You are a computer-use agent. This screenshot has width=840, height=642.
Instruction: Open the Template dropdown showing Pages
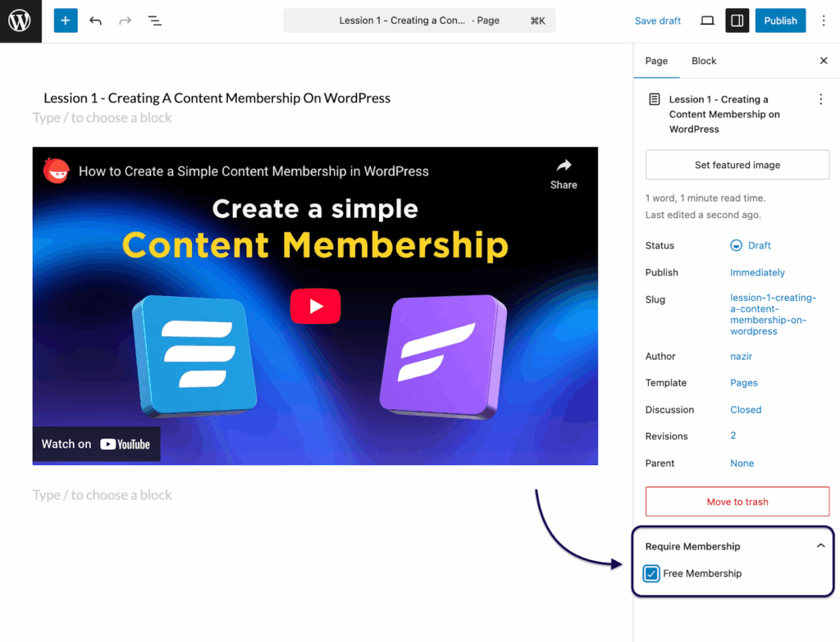[x=743, y=382]
